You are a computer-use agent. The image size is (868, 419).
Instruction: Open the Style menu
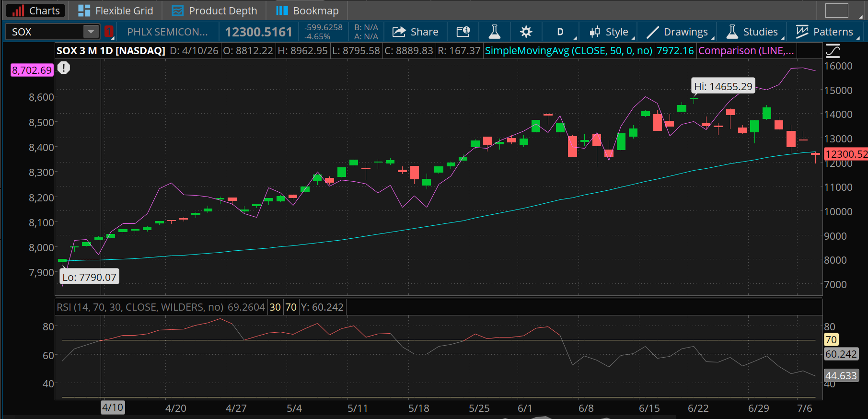(x=609, y=32)
